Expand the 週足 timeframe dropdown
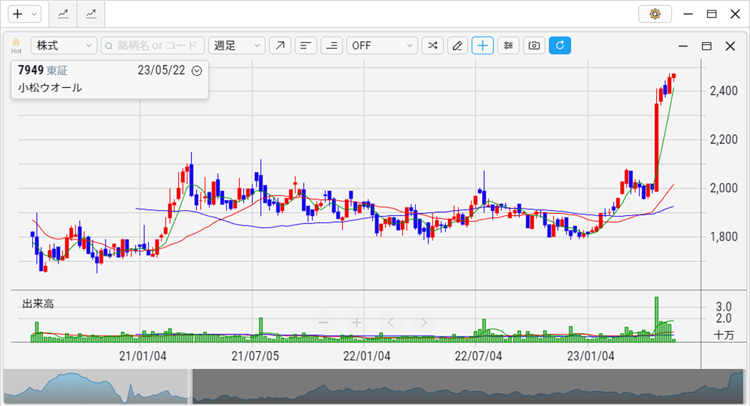This screenshot has height=406, width=750. (x=237, y=46)
